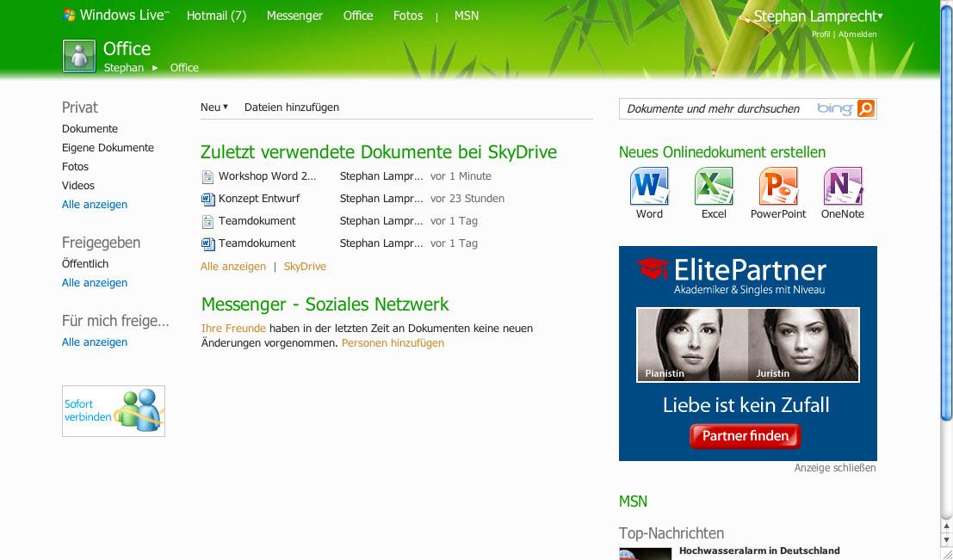Click Personen hinzufügen link

tap(393, 342)
